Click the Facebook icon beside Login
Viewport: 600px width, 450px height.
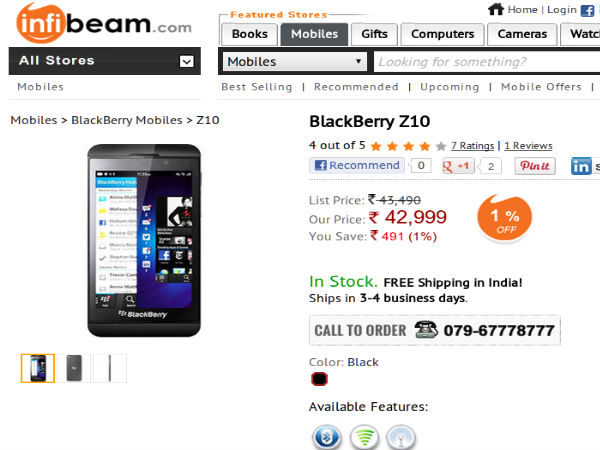587,10
